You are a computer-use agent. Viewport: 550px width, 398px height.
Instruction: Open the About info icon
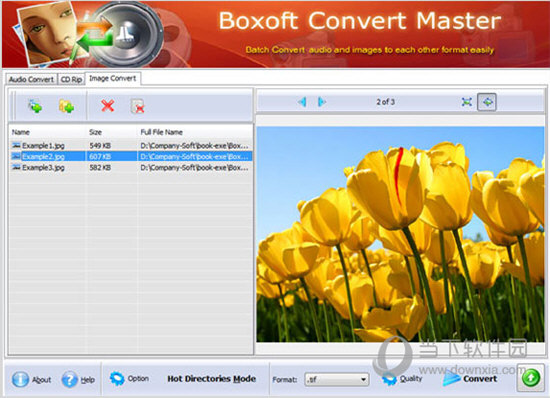(20, 379)
